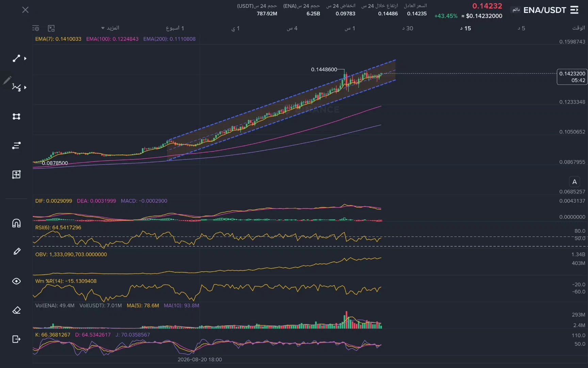588x368 pixels.
Task: Switch to 1 ي daily timeframe
Action: 235,28
